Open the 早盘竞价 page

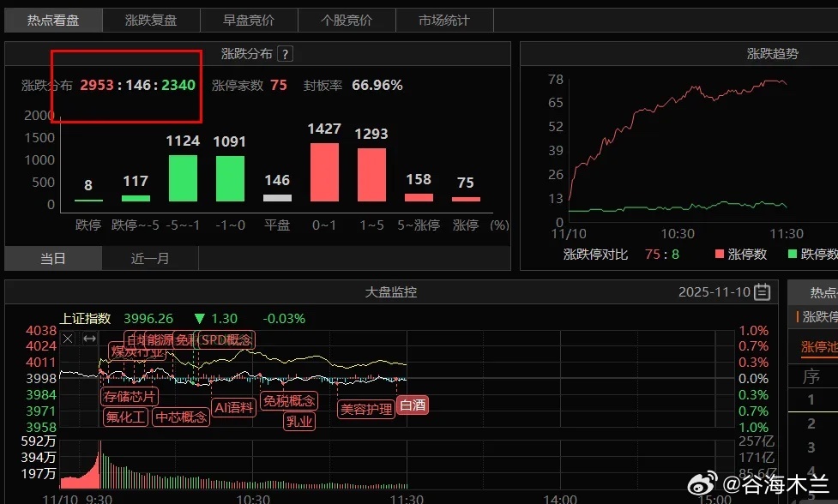click(248, 19)
